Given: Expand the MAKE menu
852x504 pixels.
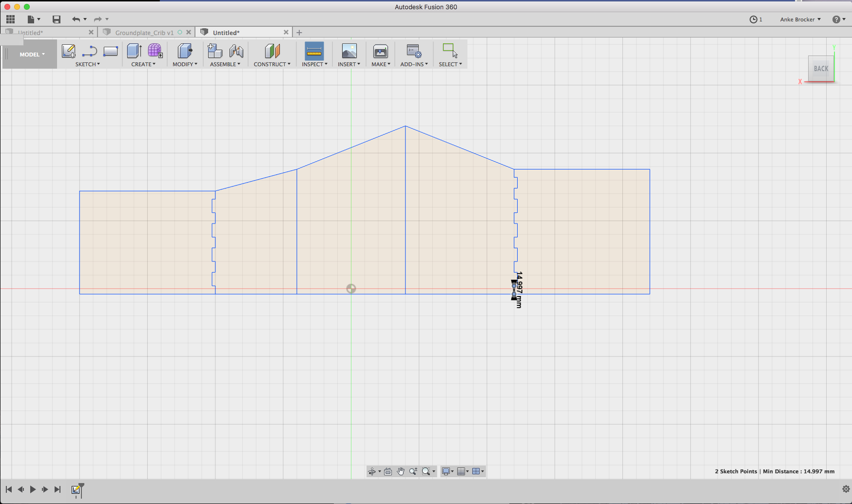Looking at the screenshot, I should [381, 64].
